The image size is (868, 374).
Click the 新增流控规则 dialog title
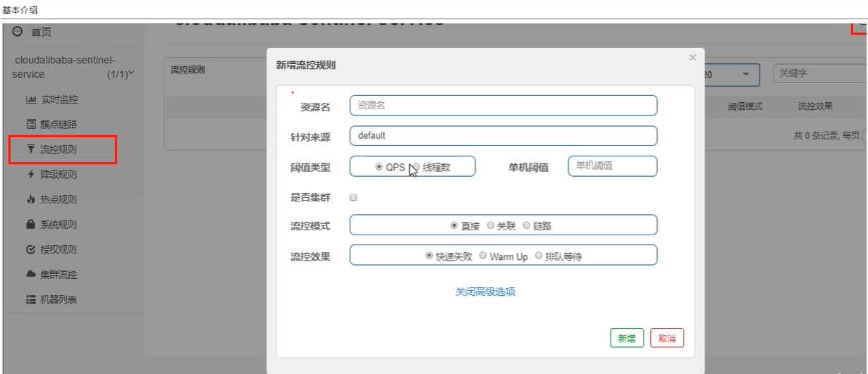click(305, 65)
